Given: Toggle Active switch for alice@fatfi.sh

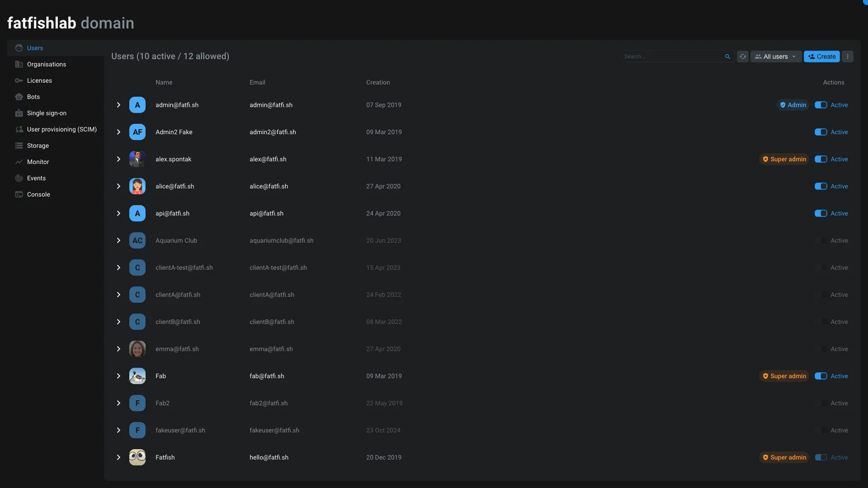Looking at the screenshot, I should (x=821, y=186).
